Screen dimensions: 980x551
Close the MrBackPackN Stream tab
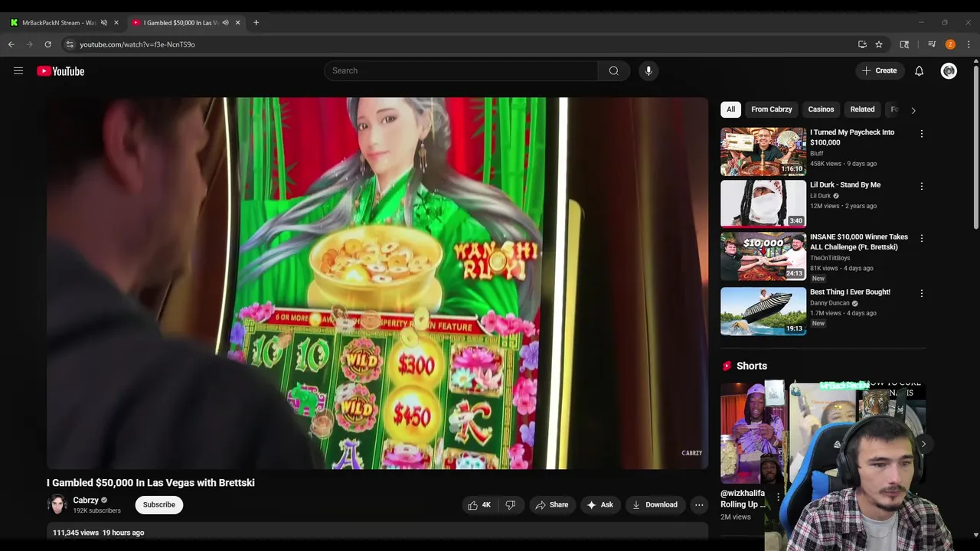[116, 23]
